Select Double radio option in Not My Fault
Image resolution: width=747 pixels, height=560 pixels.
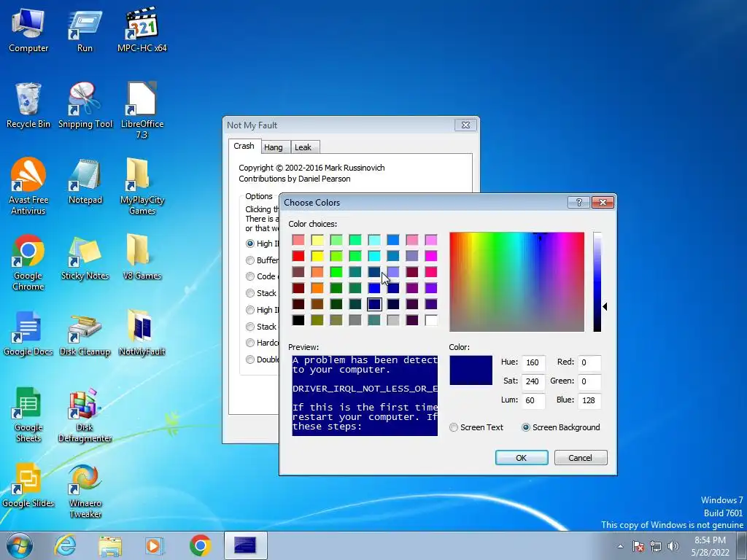(263, 359)
